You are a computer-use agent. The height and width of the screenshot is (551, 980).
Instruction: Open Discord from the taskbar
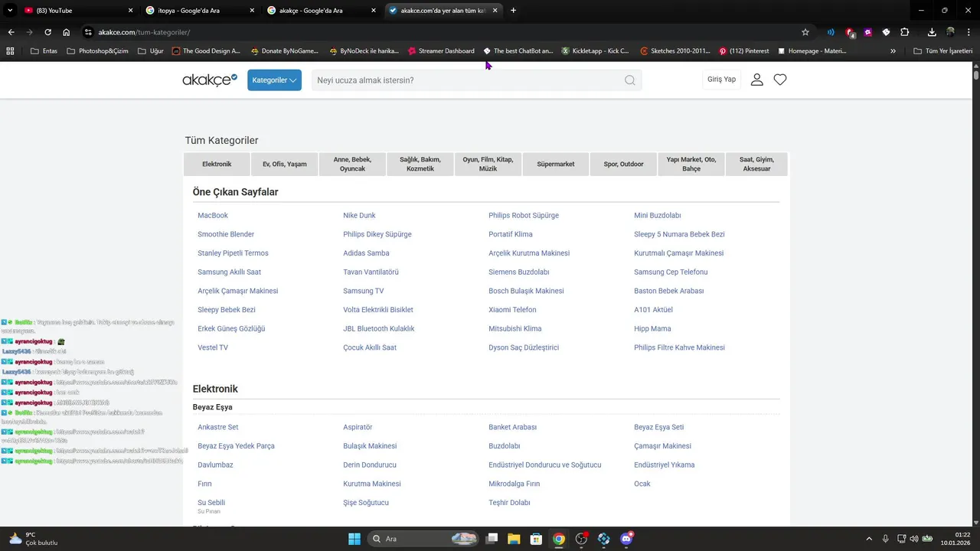click(626, 539)
